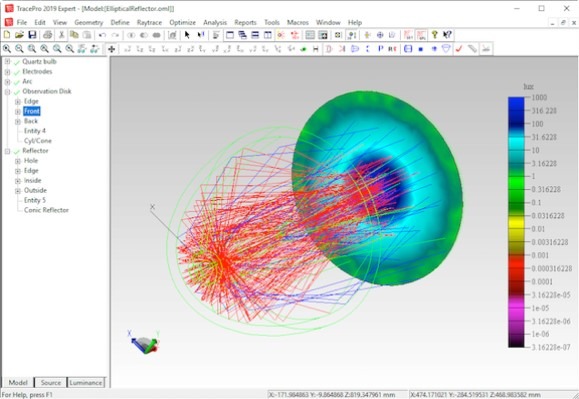Click the blue P toolbar icon
The height and width of the screenshot is (399, 579).
pos(380,49)
